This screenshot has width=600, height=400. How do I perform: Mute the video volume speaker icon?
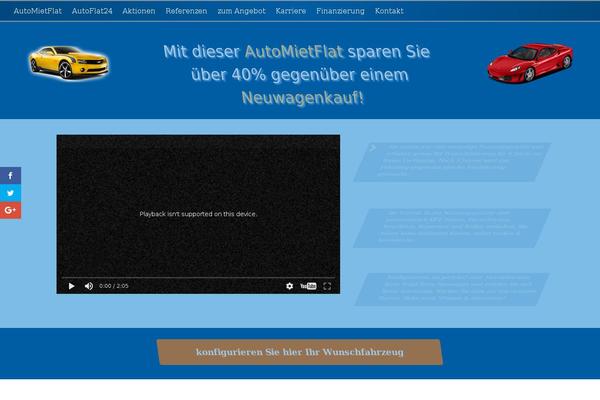point(89,286)
